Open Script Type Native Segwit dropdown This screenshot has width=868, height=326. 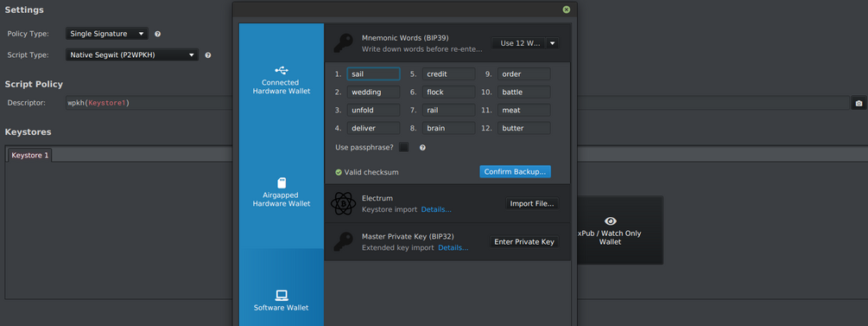(132, 54)
